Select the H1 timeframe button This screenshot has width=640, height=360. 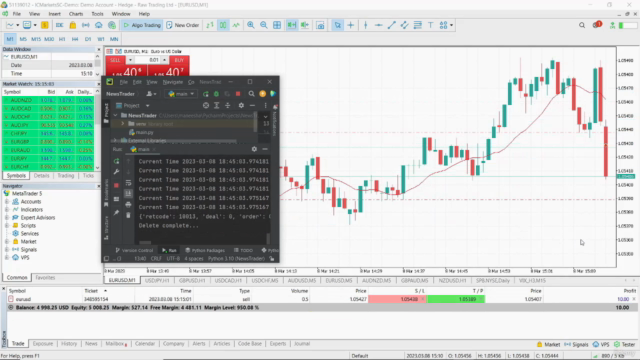pos(62,39)
